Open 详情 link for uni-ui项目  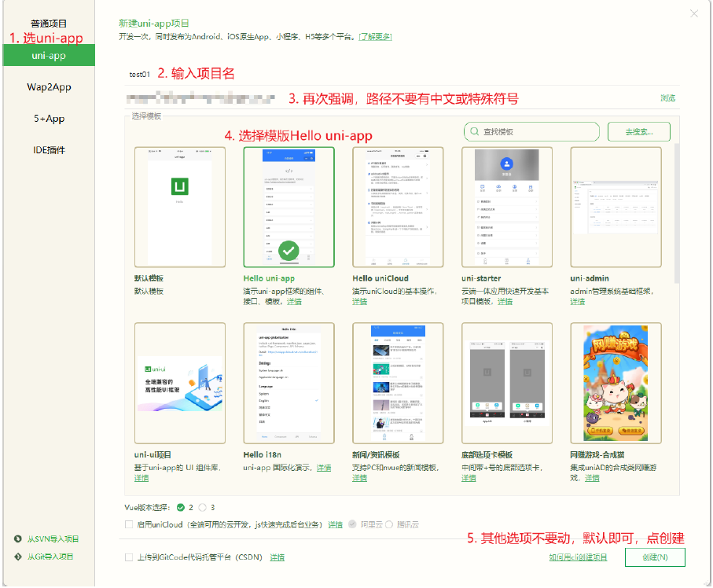[141, 478]
